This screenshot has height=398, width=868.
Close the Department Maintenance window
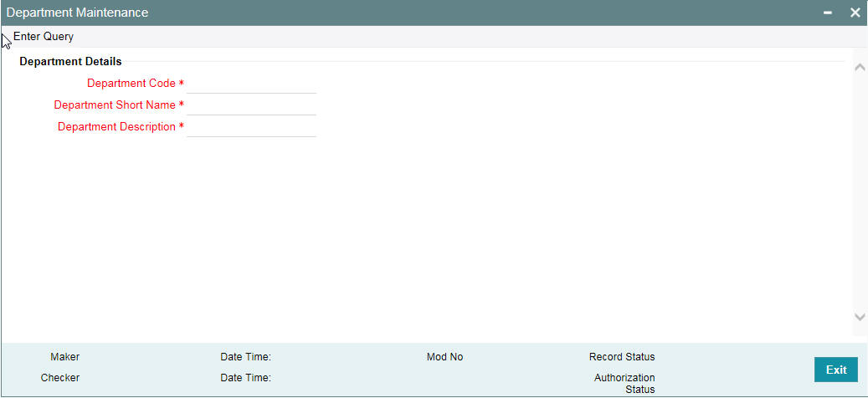point(855,13)
